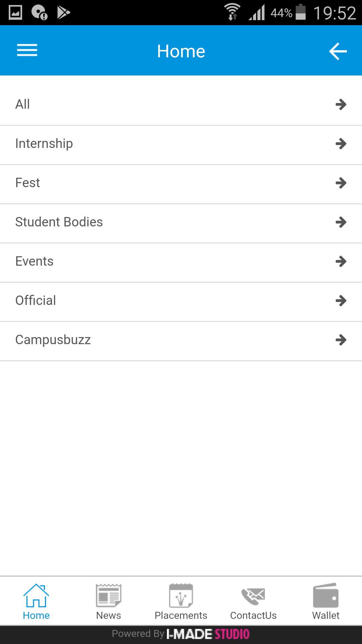
Task: Select the Events category
Action: (35, 261)
